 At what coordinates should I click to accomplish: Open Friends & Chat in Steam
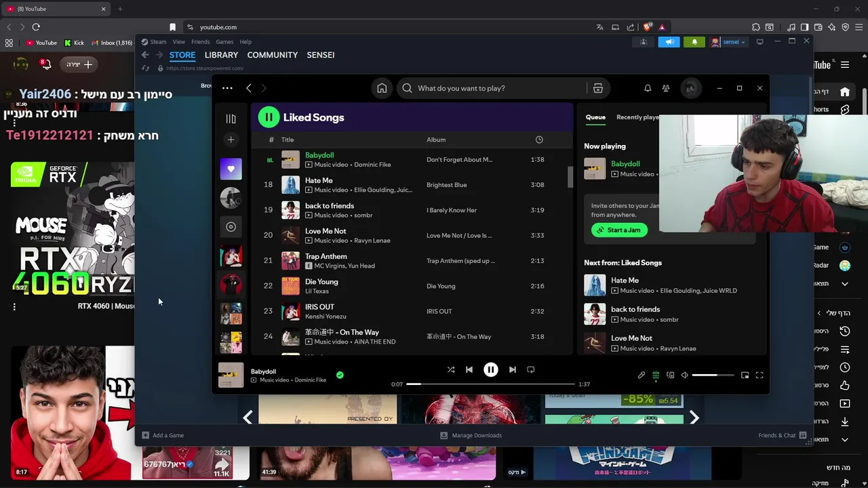(x=783, y=435)
